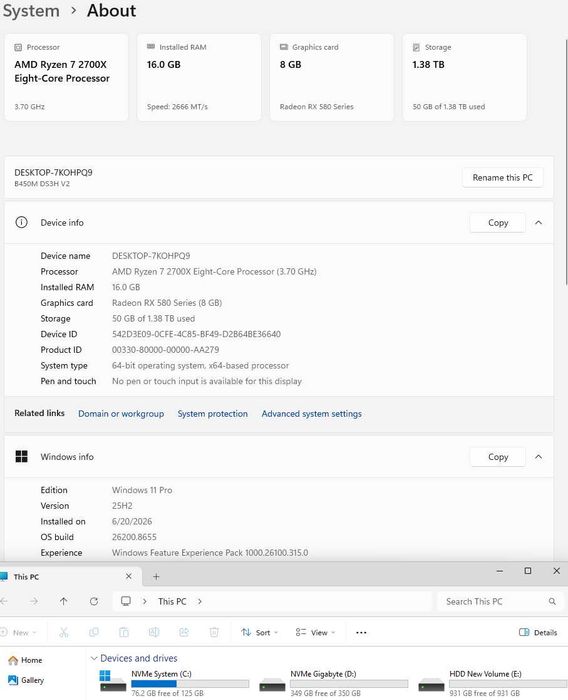Select the Storage info card
The height and width of the screenshot is (700, 568).
464,77
